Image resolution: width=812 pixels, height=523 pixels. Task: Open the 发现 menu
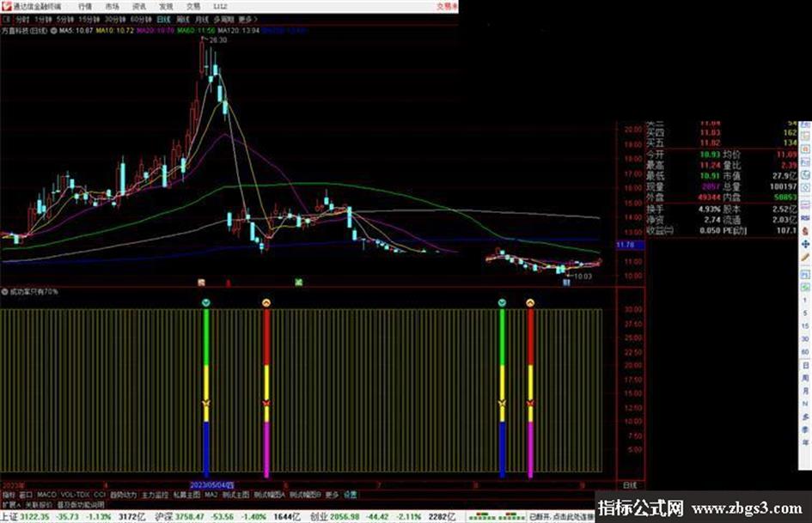pyautogui.click(x=166, y=6)
